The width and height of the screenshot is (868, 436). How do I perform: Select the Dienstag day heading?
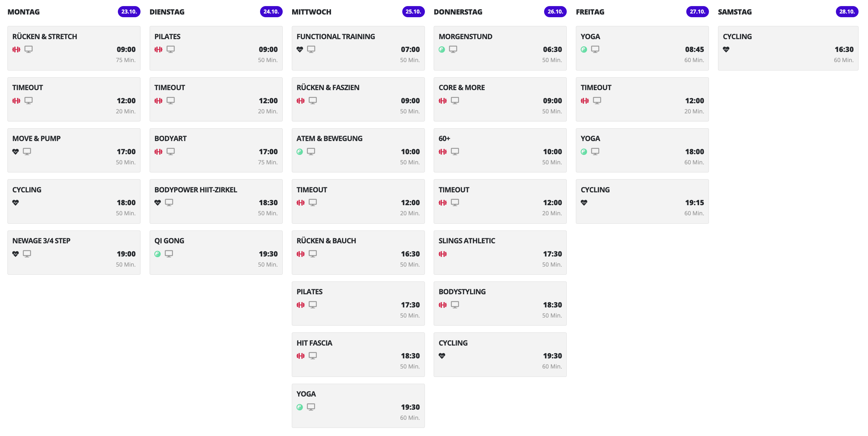coord(167,12)
